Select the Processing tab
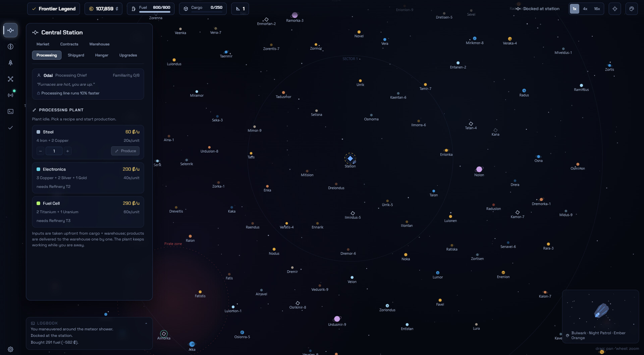This screenshot has width=644, height=355. tap(47, 55)
